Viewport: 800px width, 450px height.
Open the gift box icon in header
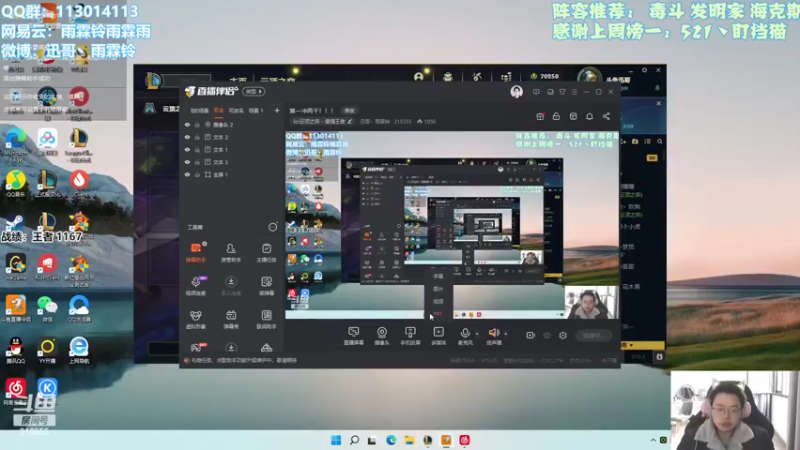pyautogui.click(x=540, y=116)
